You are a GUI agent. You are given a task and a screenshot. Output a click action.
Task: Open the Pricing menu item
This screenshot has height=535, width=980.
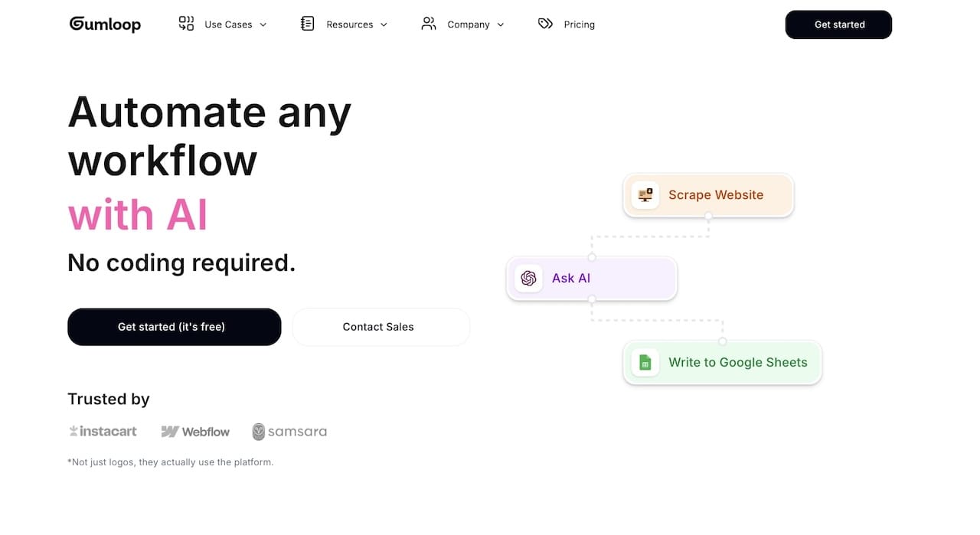point(580,24)
